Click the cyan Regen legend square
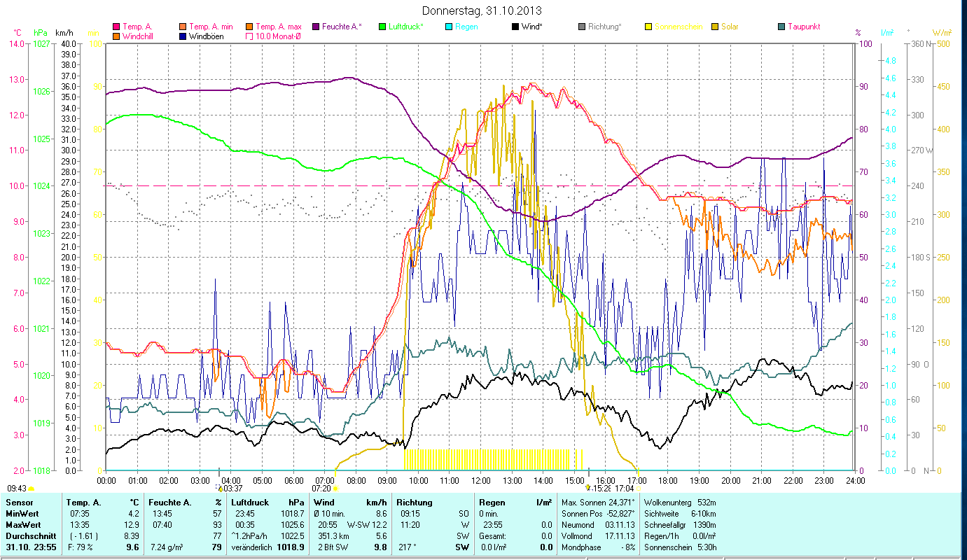967x560 pixels. 448,27
